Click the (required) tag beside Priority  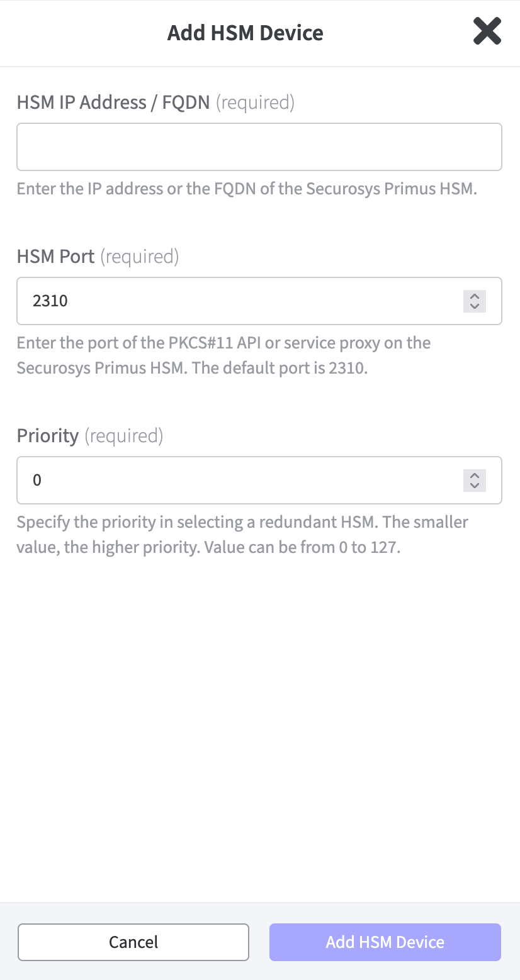click(123, 436)
